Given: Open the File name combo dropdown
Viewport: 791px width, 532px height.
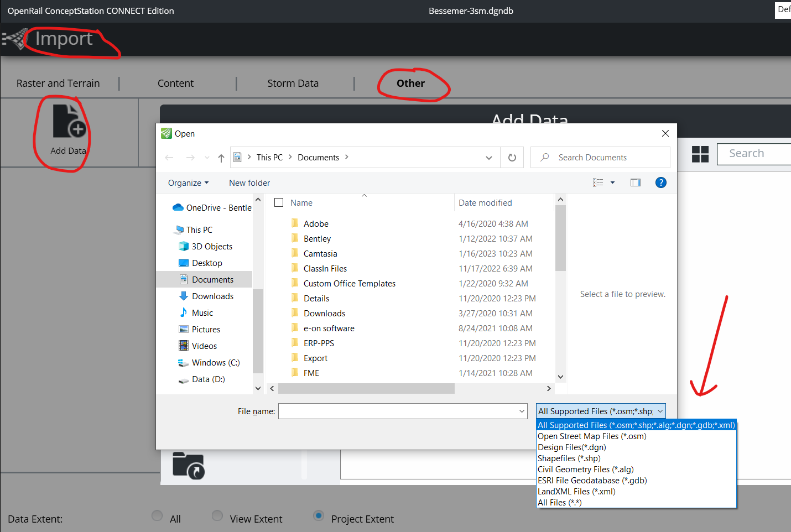Looking at the screenshot, I should [522, 411].
